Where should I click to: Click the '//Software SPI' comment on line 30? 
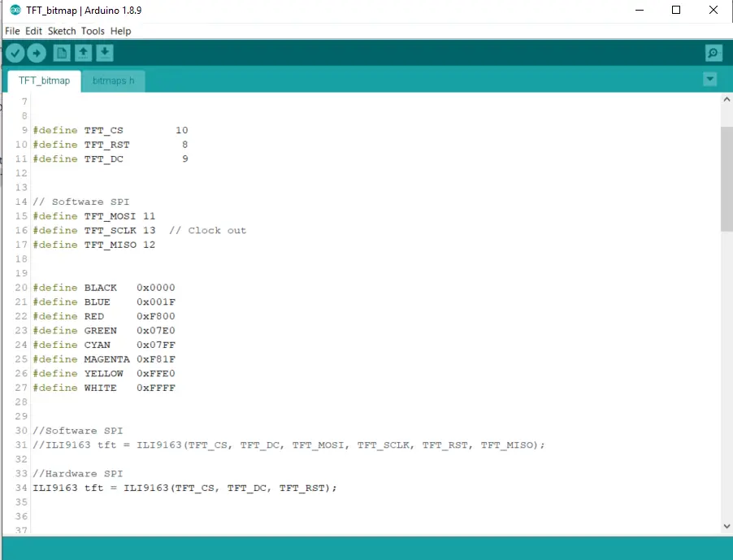[77, 431]
